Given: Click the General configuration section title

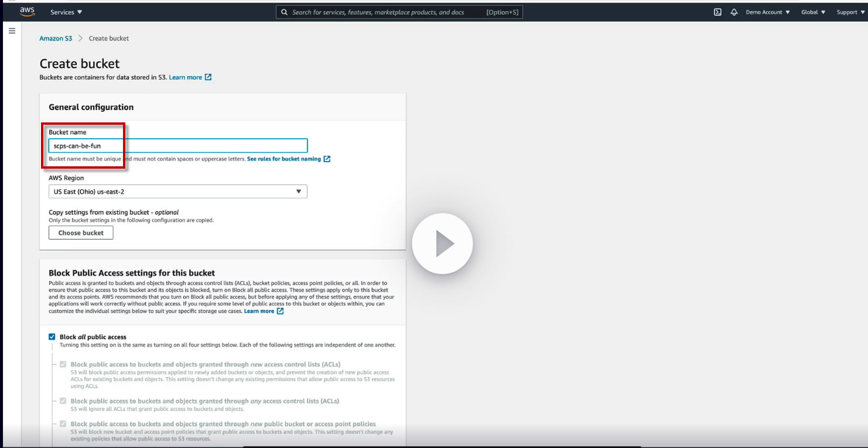Looking at the screenshot, I should (x=91, y=107).
